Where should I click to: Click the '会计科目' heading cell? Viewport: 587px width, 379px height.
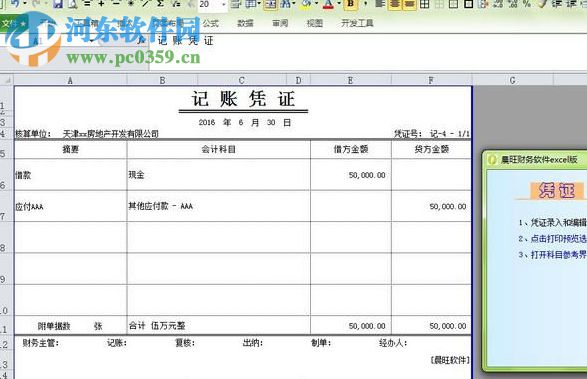tap(219, 149)
